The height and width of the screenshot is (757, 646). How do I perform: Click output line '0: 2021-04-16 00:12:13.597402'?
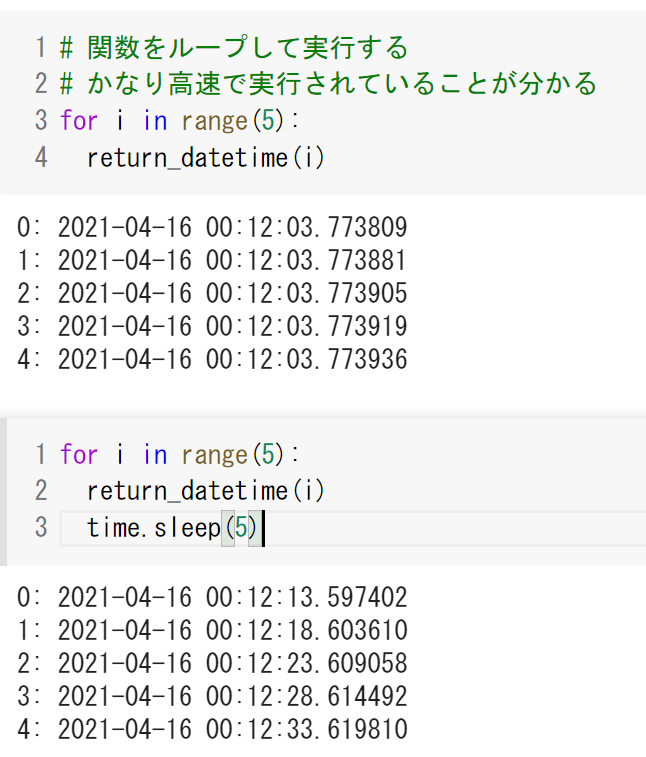(x=212, y=597)
